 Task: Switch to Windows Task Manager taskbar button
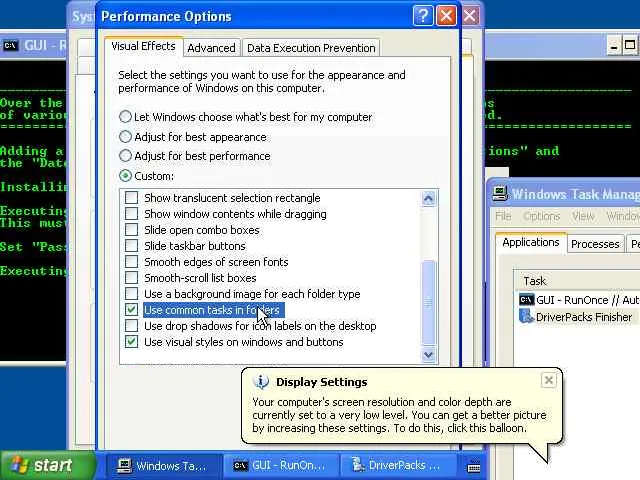pyautogui.click(x=164, y=466)
